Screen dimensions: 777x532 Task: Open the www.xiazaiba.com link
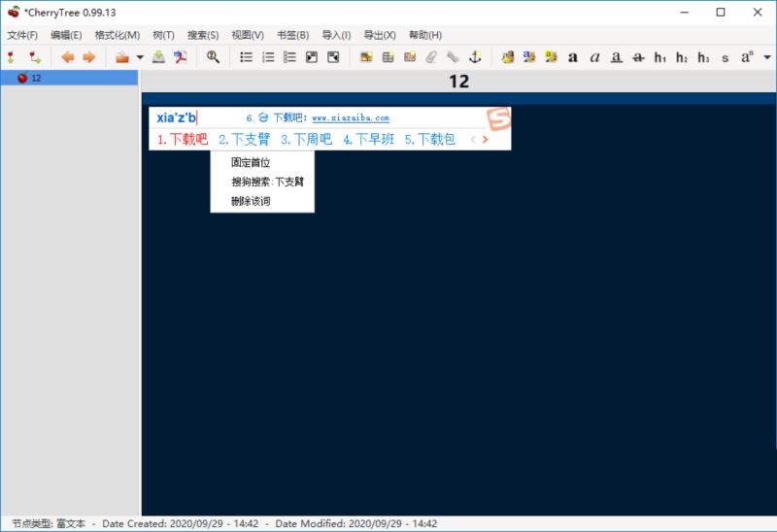point(350,117)
